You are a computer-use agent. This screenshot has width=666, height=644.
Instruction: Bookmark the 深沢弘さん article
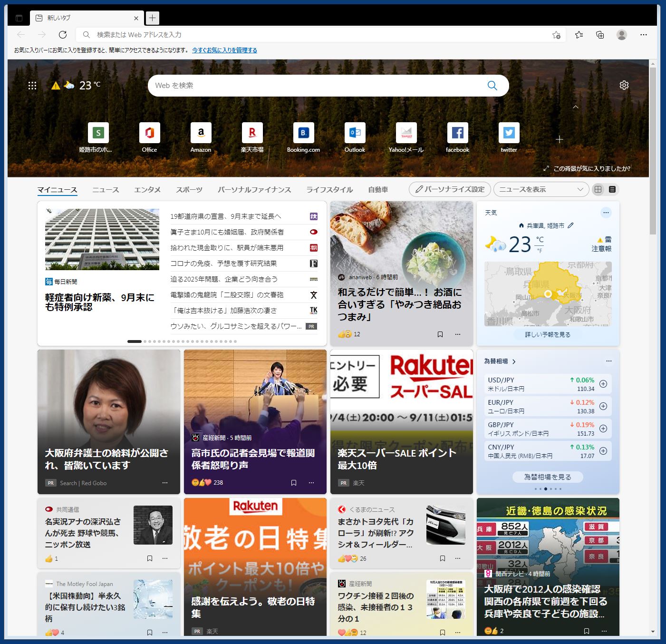(150, 558)
